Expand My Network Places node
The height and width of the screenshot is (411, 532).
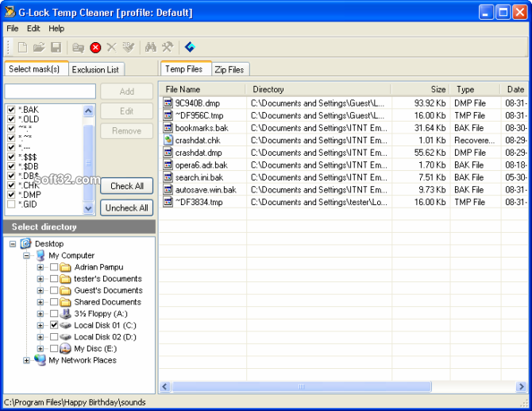pos(26,360)
